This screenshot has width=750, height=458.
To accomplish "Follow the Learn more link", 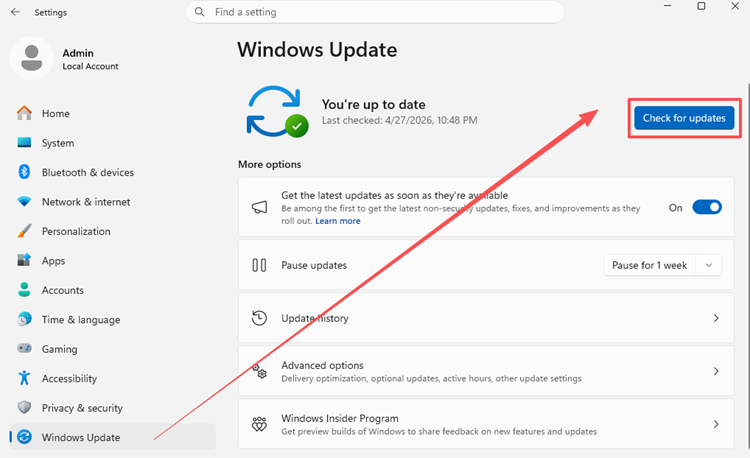I will click(338, 221).
